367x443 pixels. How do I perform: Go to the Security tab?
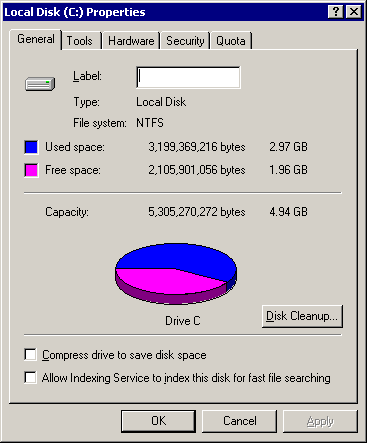pyautogui.click(x=185, y=41)
